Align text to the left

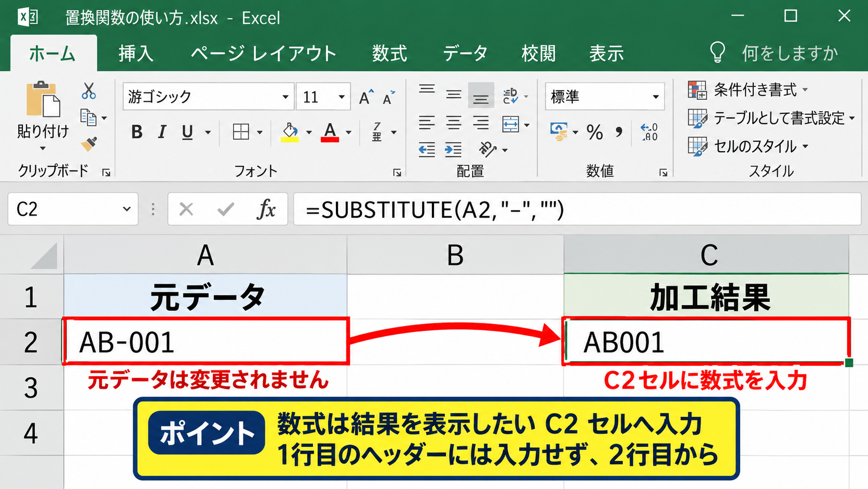[x=427, y=123]
